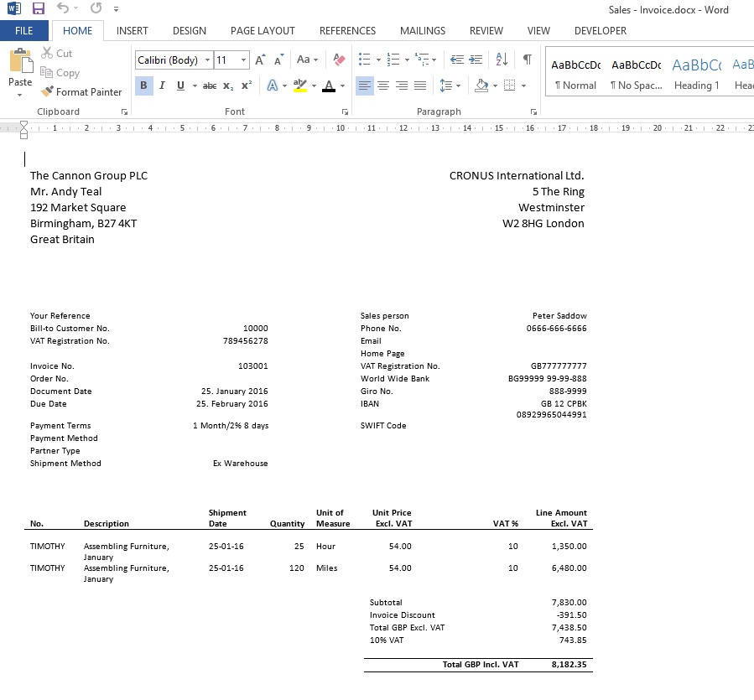
Task: Open the Font Size dropdown
Action: 242,60
